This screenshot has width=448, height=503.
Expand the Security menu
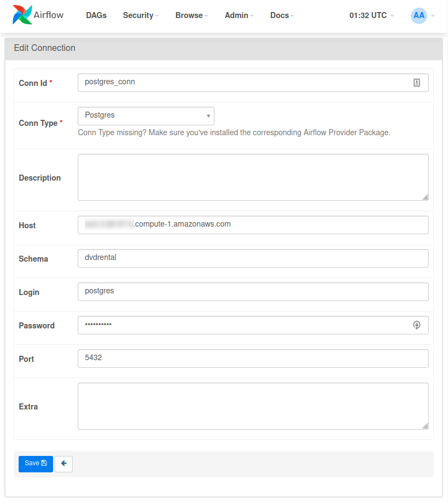[141, 15]
